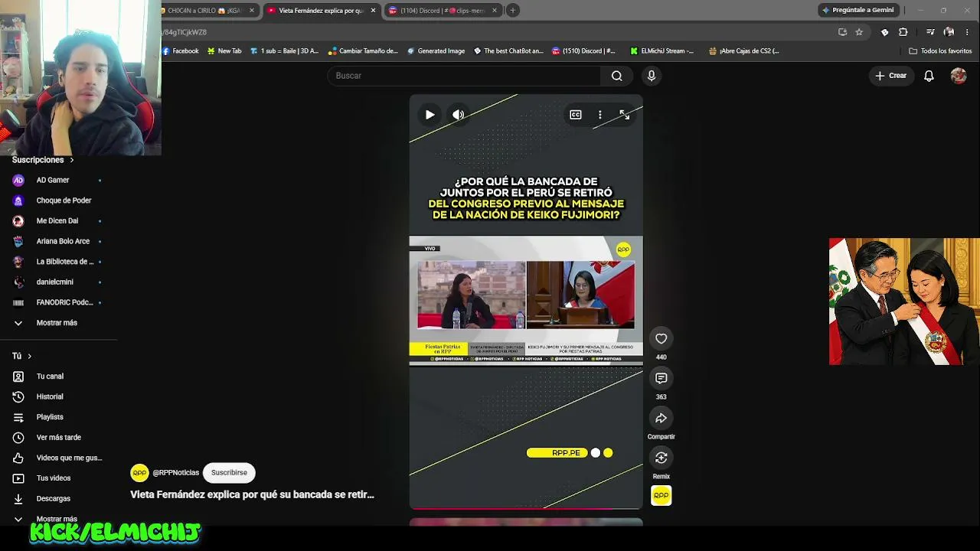Viewport: 980px width, 551px height.
Task: Expand Mostrar más below Descargas
Action: click(58, 518)
